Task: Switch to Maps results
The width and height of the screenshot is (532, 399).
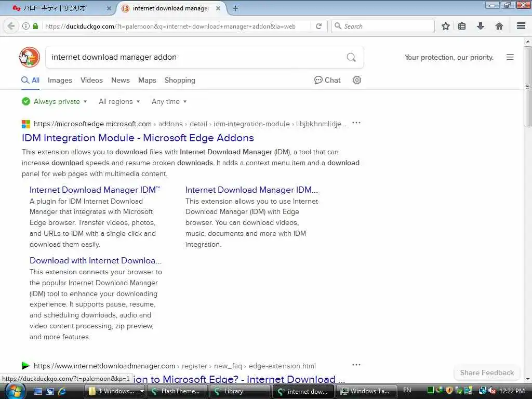Action: click(x=147, y=81)
